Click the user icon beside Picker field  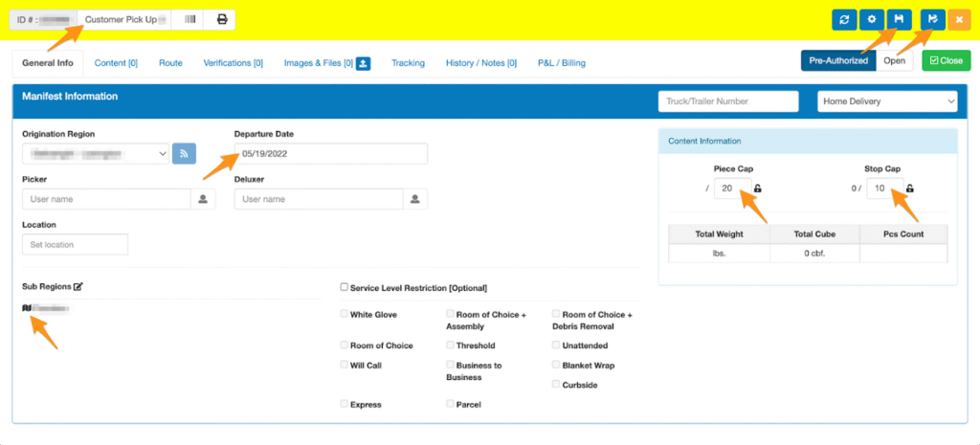click(x=203, y=199)
